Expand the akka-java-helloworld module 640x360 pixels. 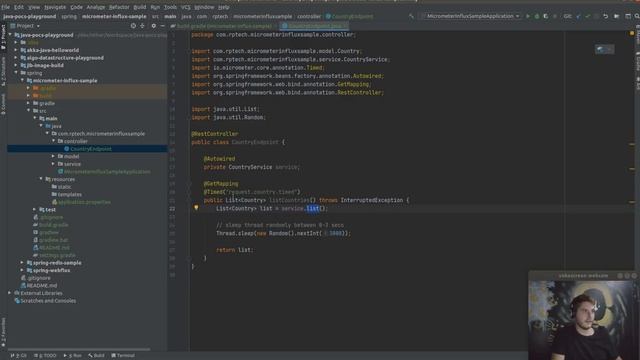16,50
